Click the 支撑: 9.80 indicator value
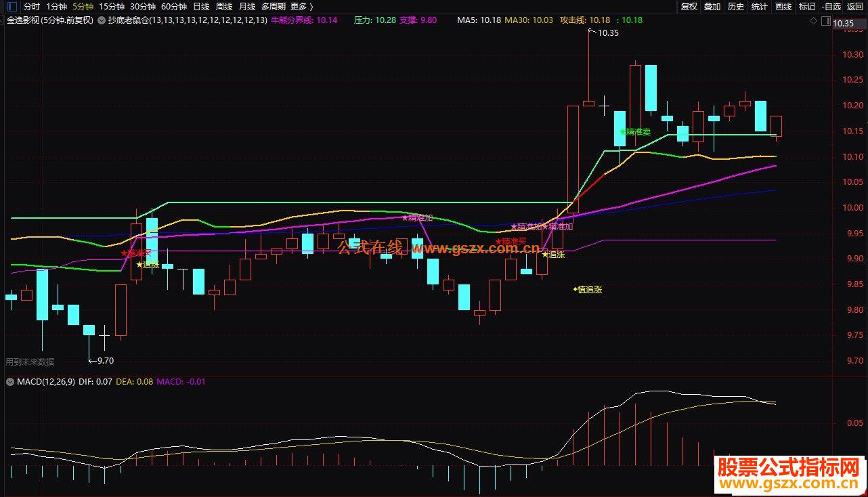Screen dimensions: 868x497 (x=418, y=20)
